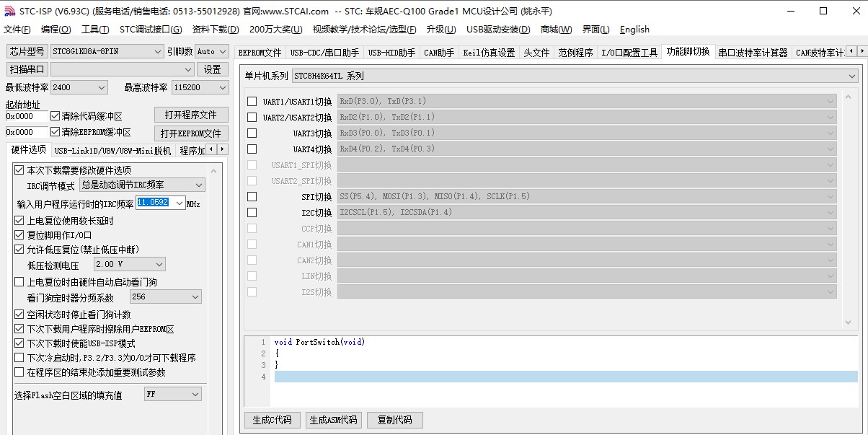This screenshot has width=868, height=435.
Task: Switch to 串口波特率计算器 tab
Action: pyautogui.click(x=753, y=53)
